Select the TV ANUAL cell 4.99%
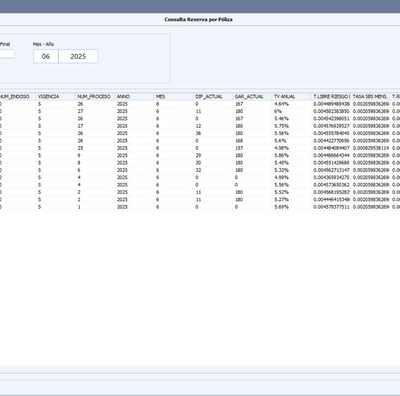Screen dimensions: 400x396 [x=281, y=177]
